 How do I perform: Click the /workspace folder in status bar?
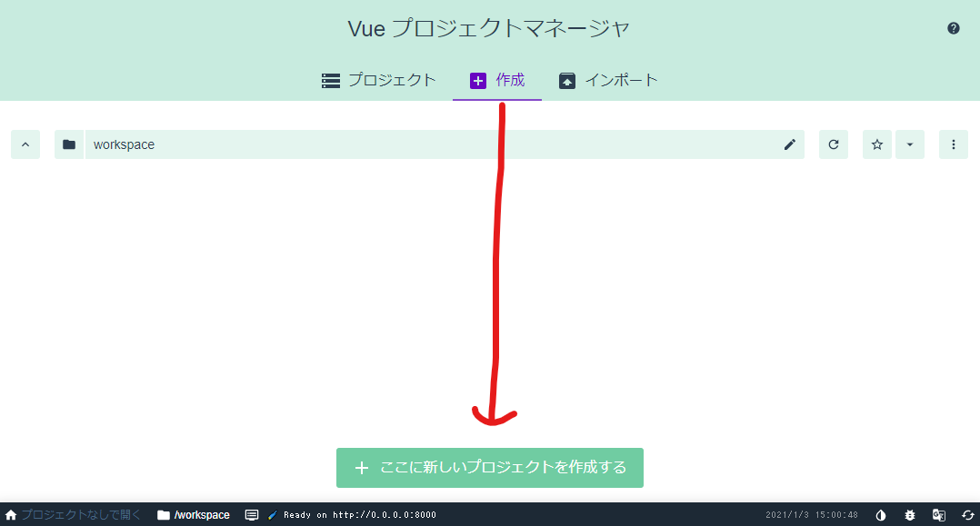click(194, 515)
